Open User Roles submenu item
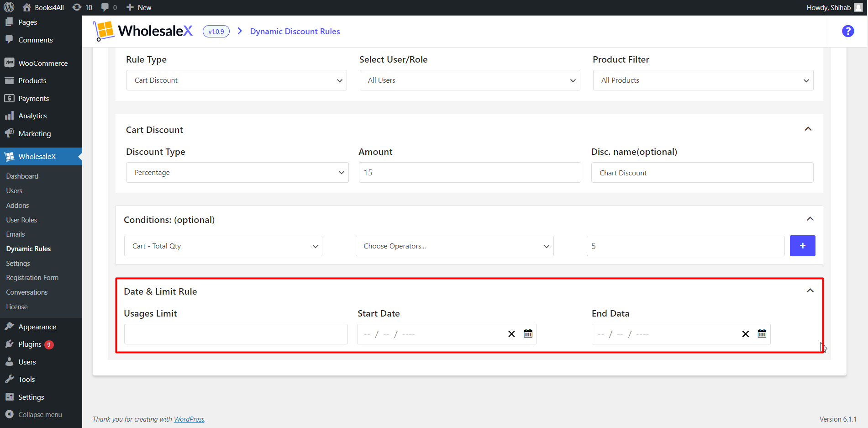Image resolution: width=868 pixels, height=428 pixels. (x=21, y=220)
